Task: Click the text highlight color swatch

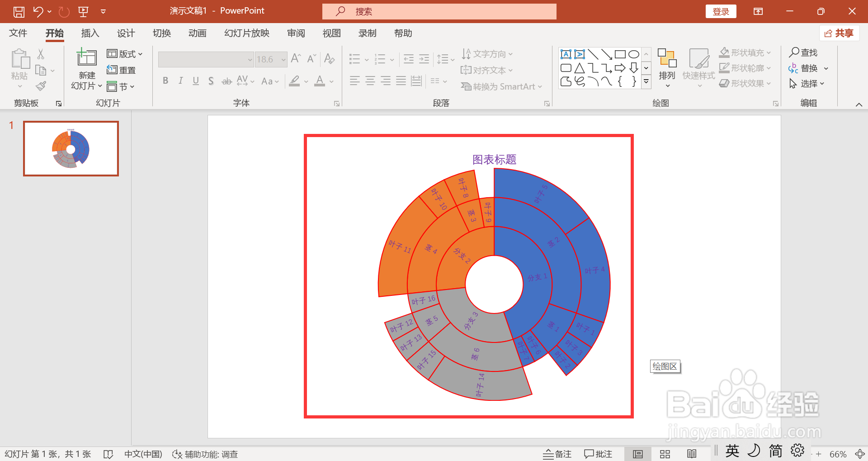Action: point(294,81)
